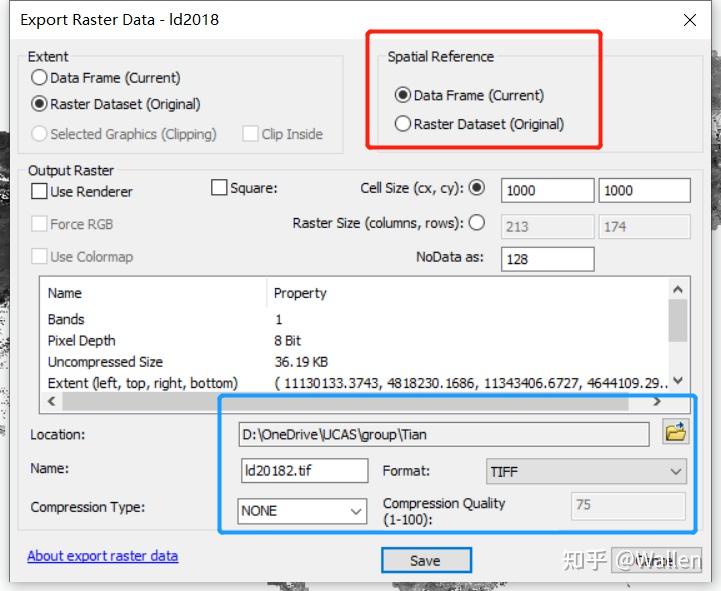Click the horizontal scrollbar thumb under properties
This screenshot has width=721, height=591.
click(x=345, y=401)
